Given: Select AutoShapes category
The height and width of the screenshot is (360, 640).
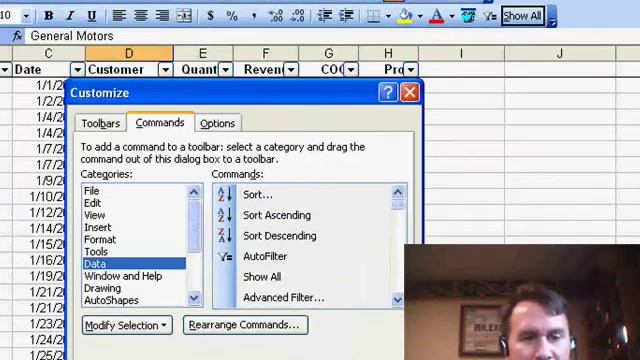Looking at the screenshot, I should click(x=134, y=300).
